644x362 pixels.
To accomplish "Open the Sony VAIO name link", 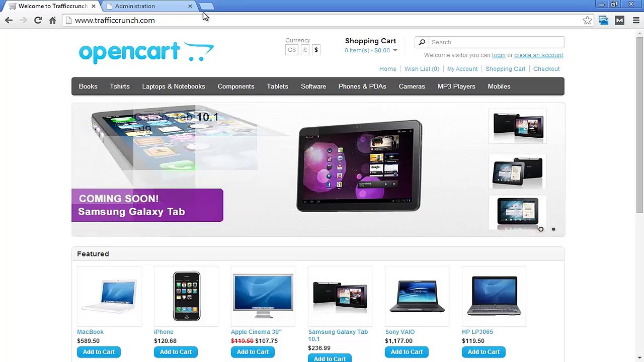I will [400, 332].
